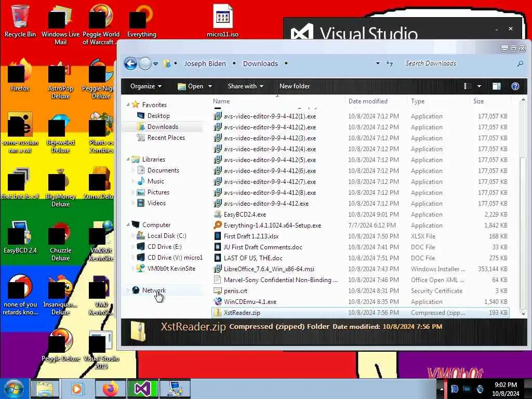
Task: Select Recent Places under Favorites
Action: (166, 137)
